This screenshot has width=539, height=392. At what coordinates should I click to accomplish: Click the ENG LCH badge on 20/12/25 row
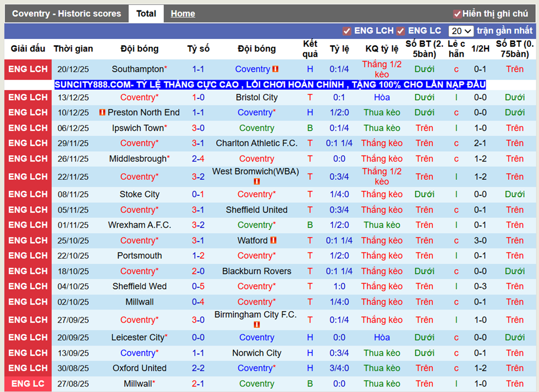click(28, 69)
